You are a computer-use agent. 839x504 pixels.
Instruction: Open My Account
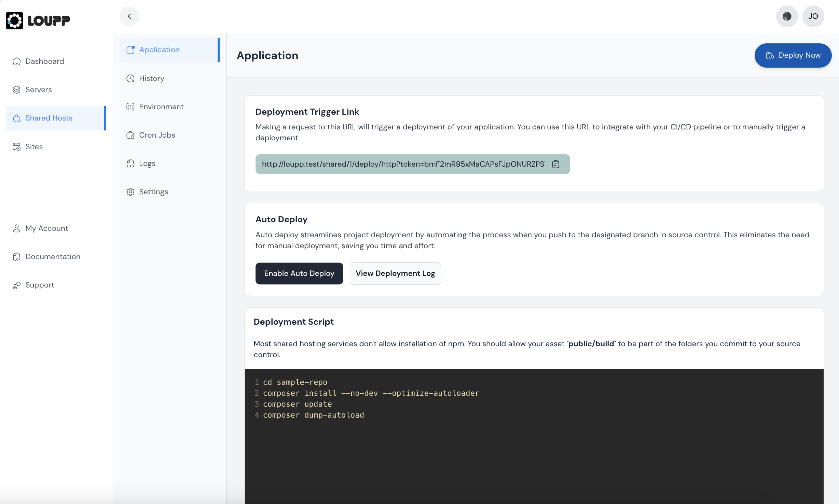pyautogui.click(x=56, y=228)
